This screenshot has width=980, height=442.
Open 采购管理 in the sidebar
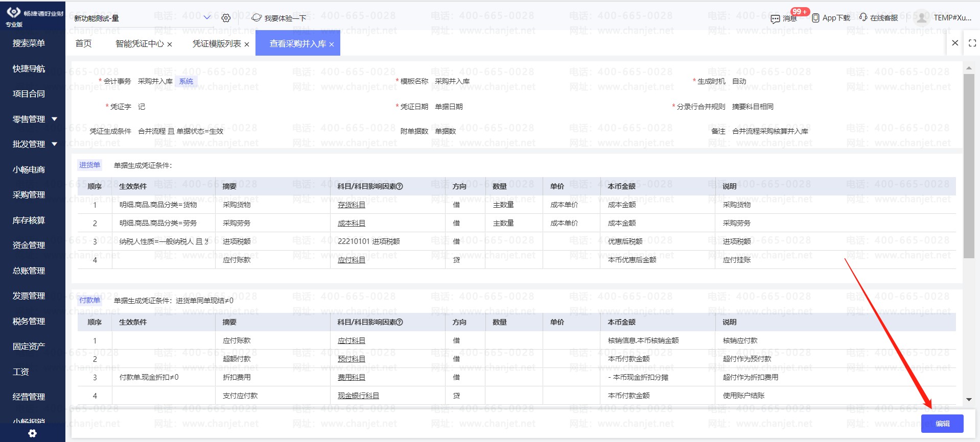(29, 195)
